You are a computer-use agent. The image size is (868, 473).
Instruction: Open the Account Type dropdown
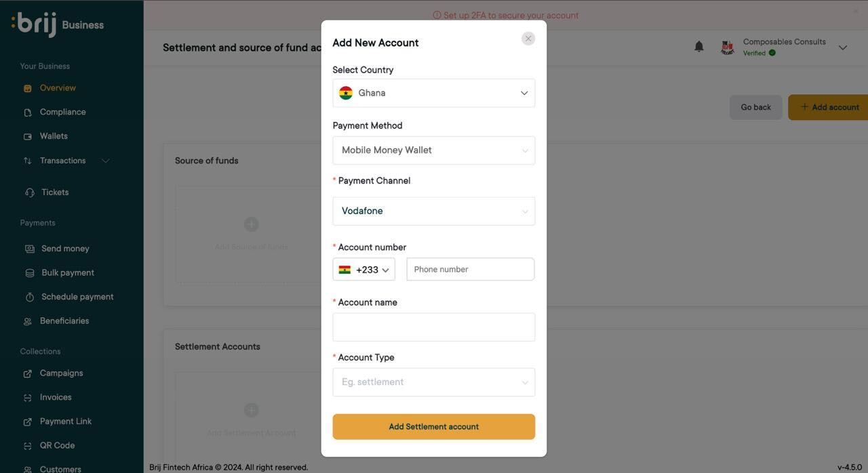433,382
